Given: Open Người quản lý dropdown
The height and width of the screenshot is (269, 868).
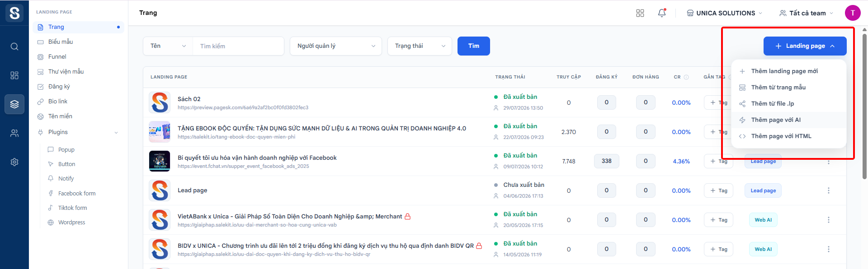Looking at the screenshot, I should 336,46.
